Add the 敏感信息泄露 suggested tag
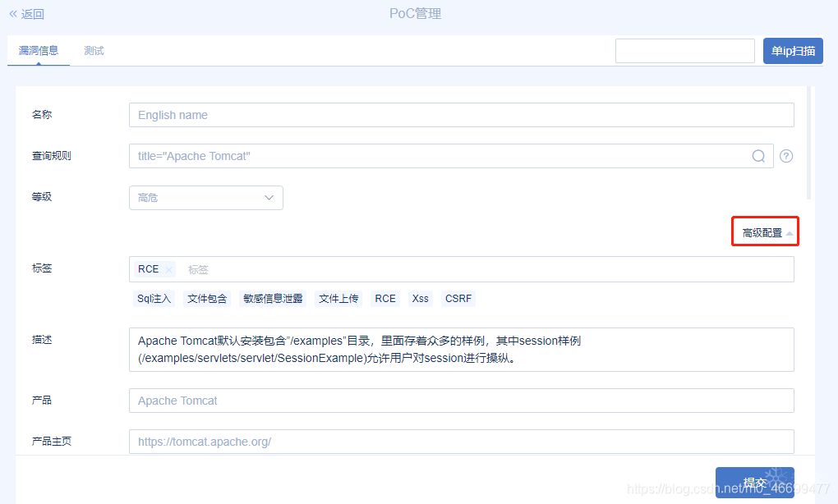 click(273, 299)
